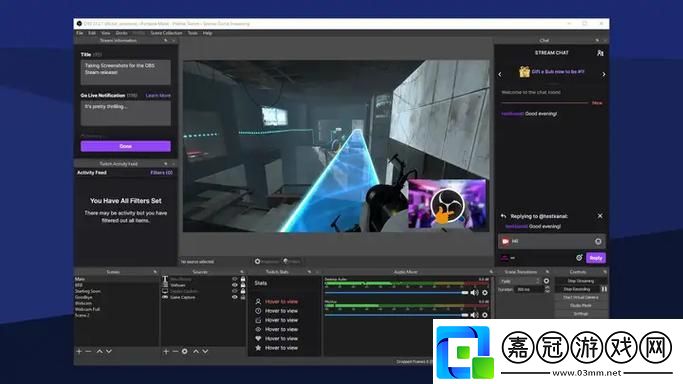Open the Learn More link
Screen dimensions: 683x384
158,95
